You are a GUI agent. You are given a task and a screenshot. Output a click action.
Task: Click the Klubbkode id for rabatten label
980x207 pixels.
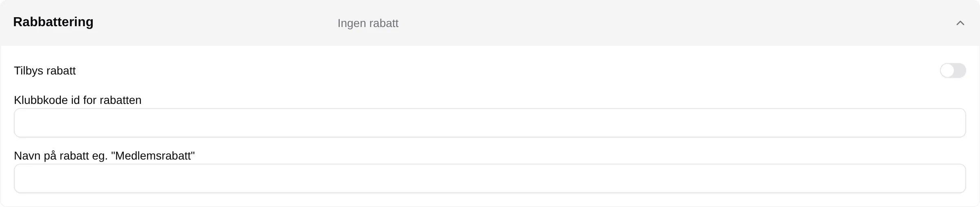tap(78, 100)
